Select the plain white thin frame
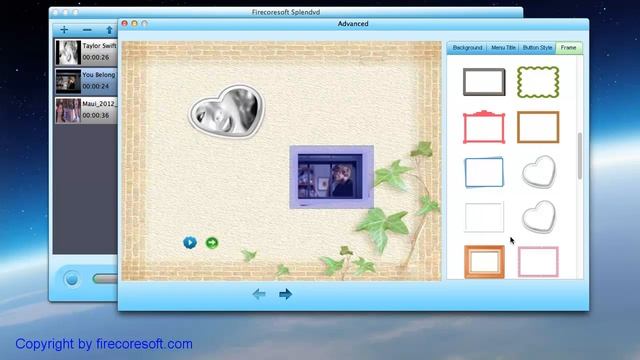Screen dimensions: 640x360 [x=484, y=217]
